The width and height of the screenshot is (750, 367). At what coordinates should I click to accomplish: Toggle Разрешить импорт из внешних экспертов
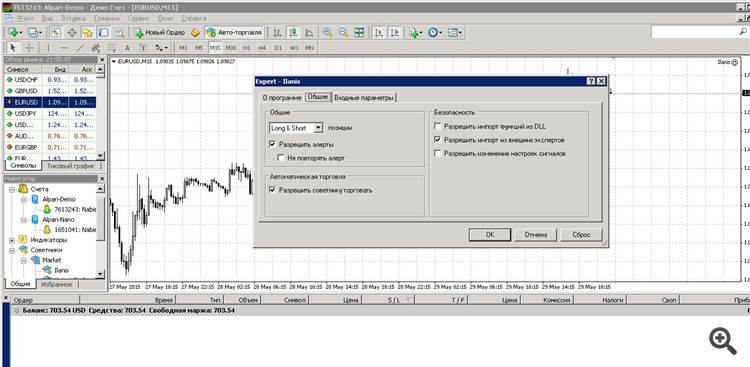[437, 140]
